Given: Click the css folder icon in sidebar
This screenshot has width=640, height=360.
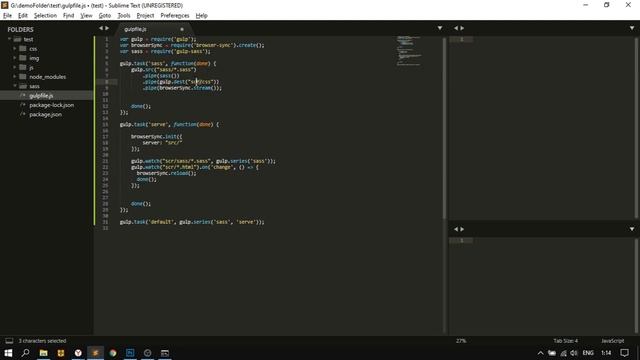Looking at the screenshot, I should coord(23,49).
